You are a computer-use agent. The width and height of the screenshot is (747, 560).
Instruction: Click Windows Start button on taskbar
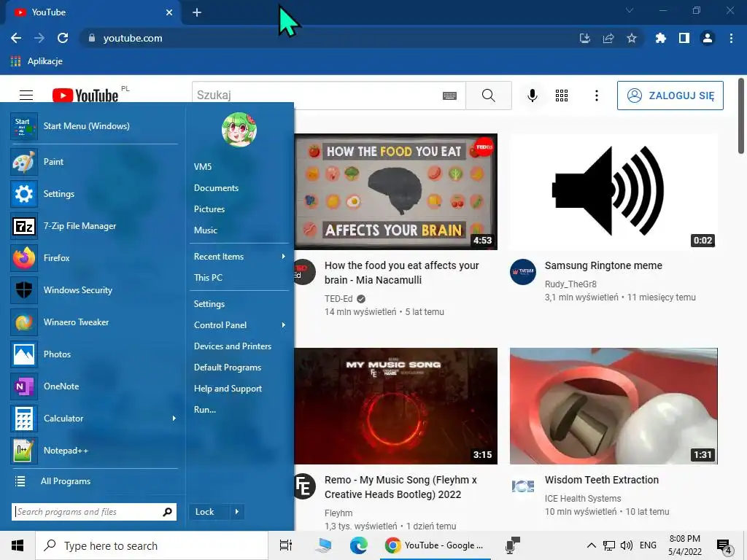(18, 545)
